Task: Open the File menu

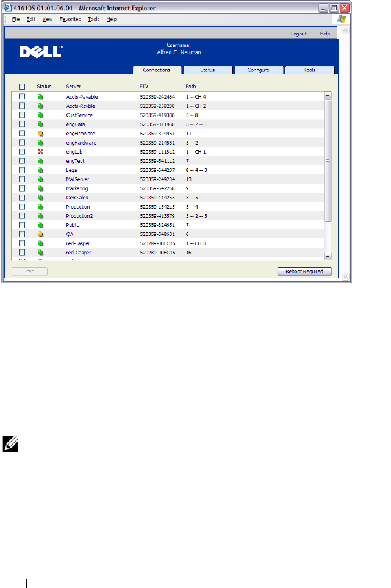Action: 16,19
